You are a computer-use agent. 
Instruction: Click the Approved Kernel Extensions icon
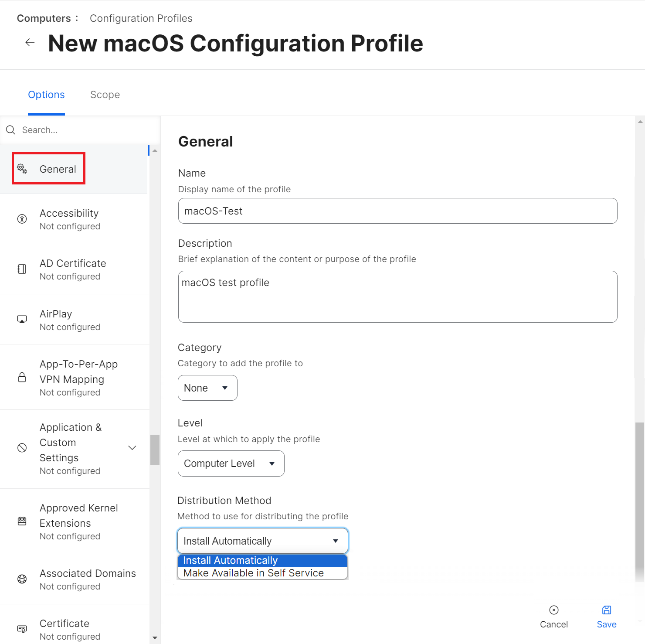pyautogui.click(x=22, y=521)
